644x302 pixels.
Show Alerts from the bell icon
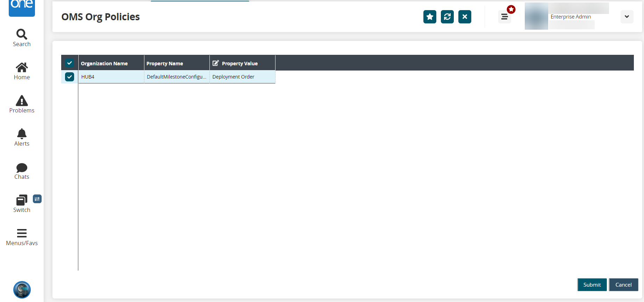point(22,138)
